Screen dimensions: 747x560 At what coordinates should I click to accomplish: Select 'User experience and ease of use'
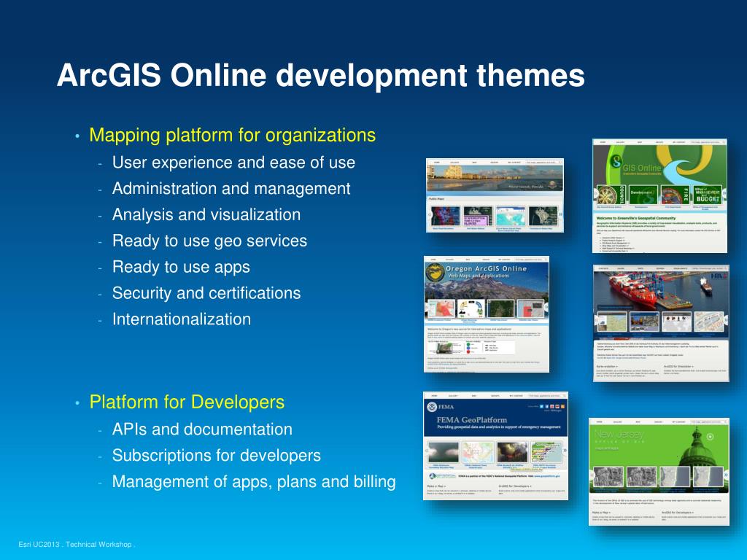click(x=233, y=163)
